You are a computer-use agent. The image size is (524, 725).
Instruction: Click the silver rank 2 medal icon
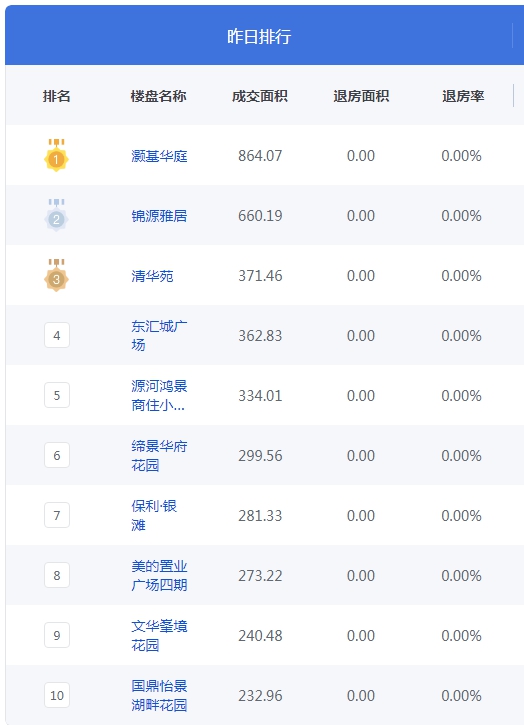tap(56, 215)
